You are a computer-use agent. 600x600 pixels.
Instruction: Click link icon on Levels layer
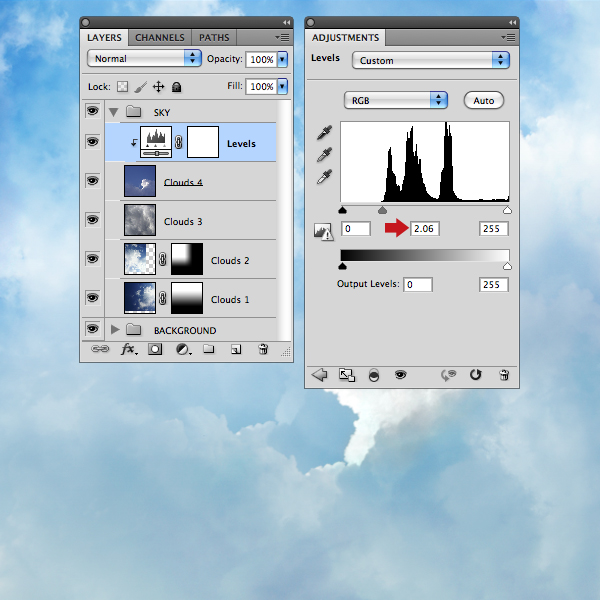coord(179,142)
